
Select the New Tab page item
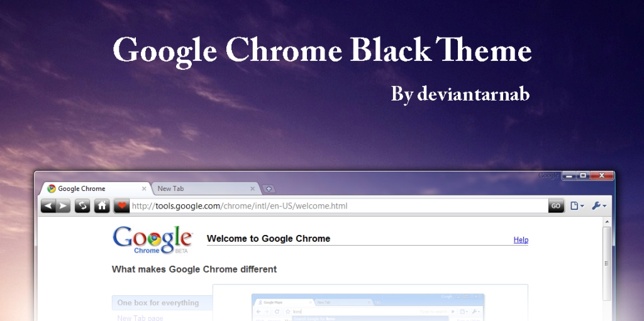140,318
